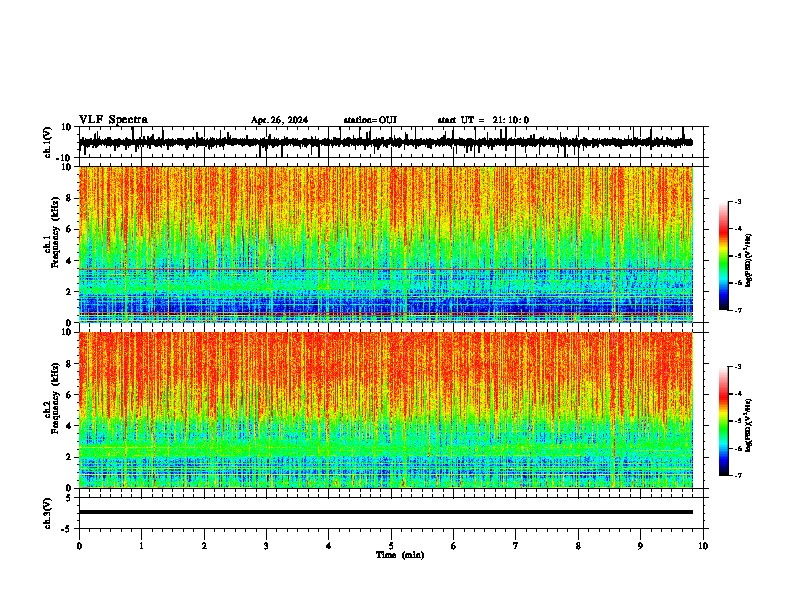This screenshot has height=612, width=792.
Task: Click the "station=OUI" header label
Action: tap(370, 120)
